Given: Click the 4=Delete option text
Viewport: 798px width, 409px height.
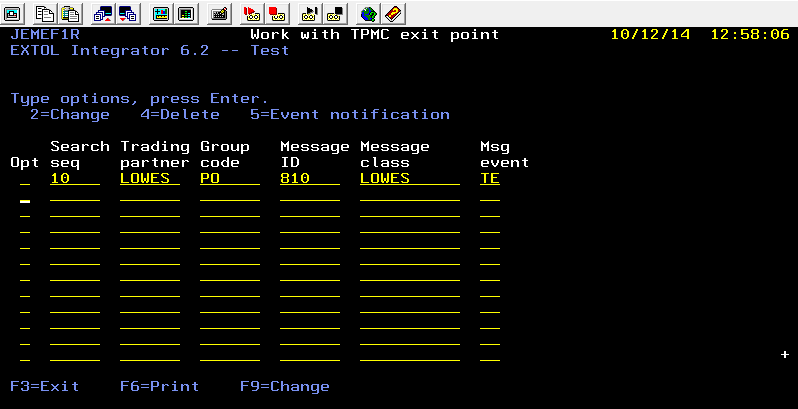Looking at the screenshot, I should tap(180, 114).
